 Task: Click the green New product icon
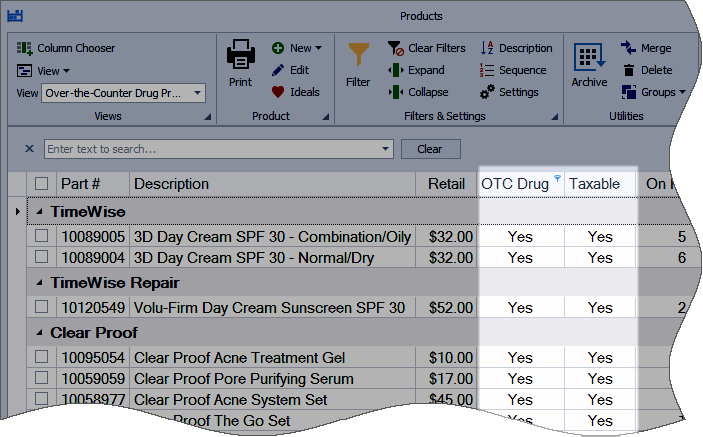278,48
